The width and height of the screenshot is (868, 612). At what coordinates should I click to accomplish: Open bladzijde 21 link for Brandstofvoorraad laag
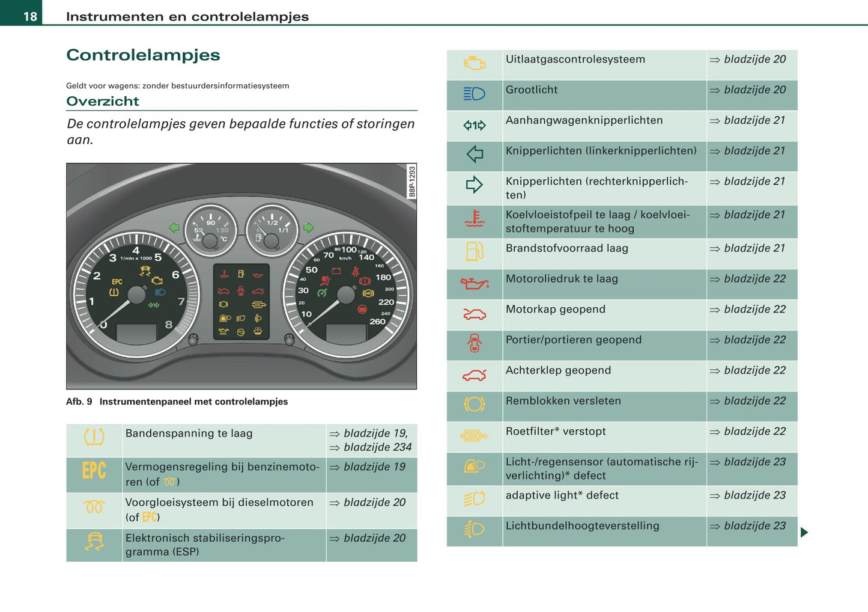tap(747, 248)
